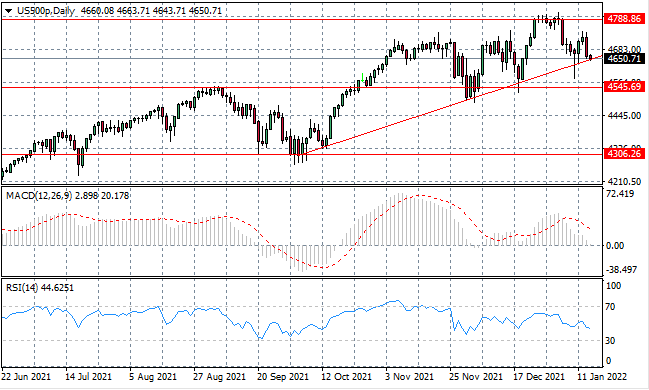Click the 20 Sep 2021 date label
The height and width of the screenshot is (390, 649).
pyautogui.click(x=283, y=377)
